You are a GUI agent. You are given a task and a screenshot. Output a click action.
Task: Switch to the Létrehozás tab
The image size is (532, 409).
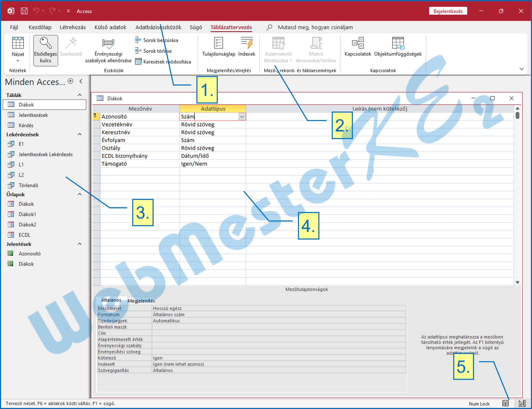pyautogui.click(x=73, y=27)
